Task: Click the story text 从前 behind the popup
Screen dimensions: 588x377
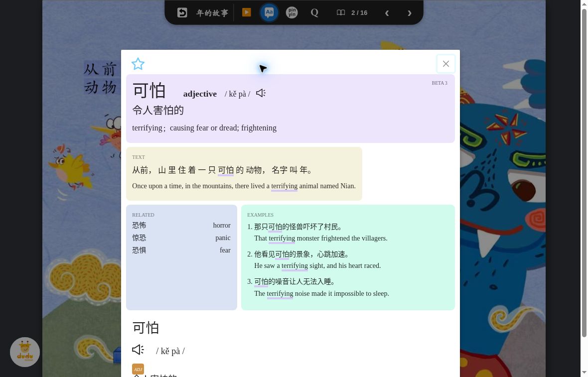Action: (100, 69)
